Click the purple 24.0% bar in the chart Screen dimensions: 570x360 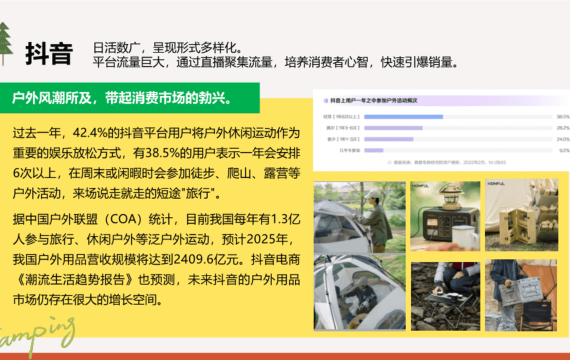[389, 139]
